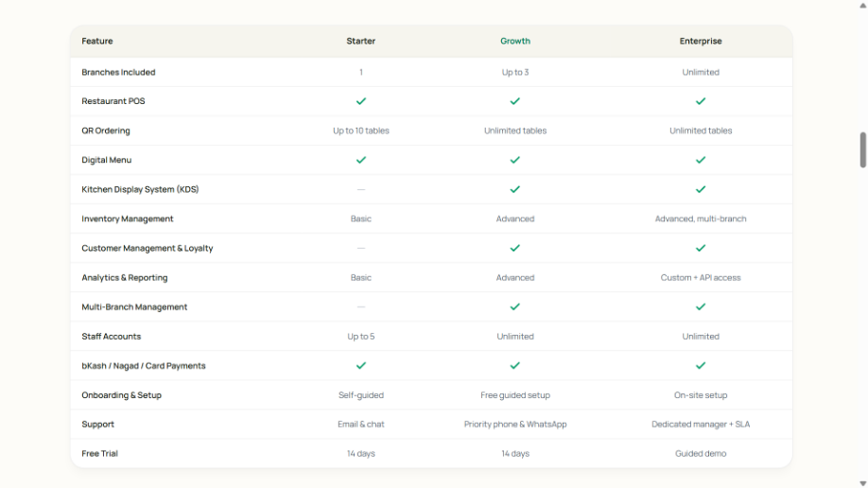This screenshot has width=868, height=488.
Task: Click the Growth checkmark for Customer Management & Loyalty
Action: click(514, 248)
